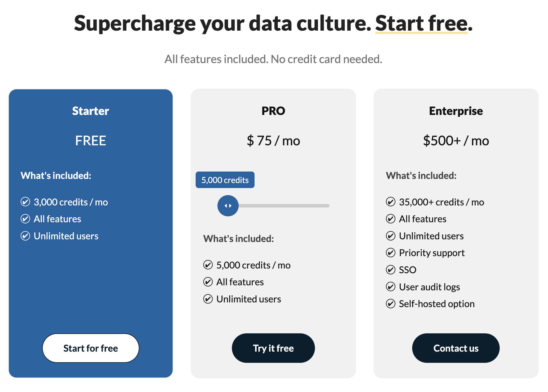This screenshot has width=548, height=392.
Task: Click checkmark icon next to Starter All features
Action: click(x=25, y=219)
